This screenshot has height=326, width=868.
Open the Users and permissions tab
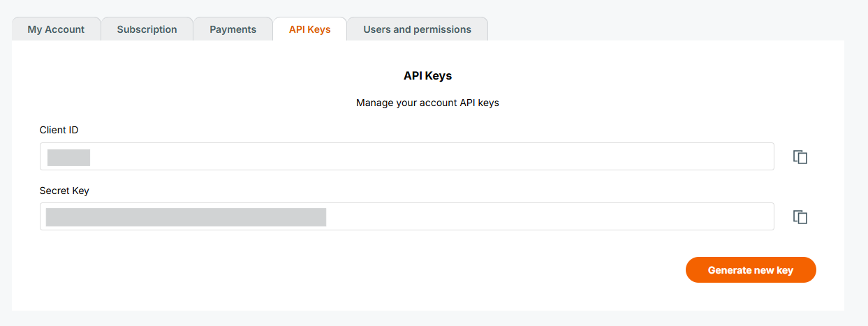point(417,29)
